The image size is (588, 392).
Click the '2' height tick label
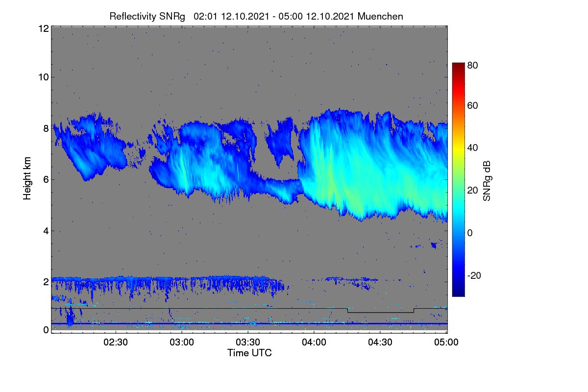click(x=46, y=282)
